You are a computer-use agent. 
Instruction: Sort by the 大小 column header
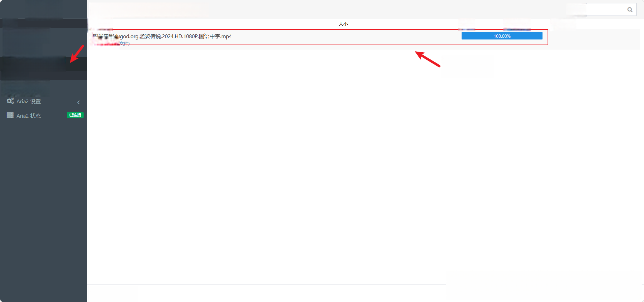pos(343,24)
